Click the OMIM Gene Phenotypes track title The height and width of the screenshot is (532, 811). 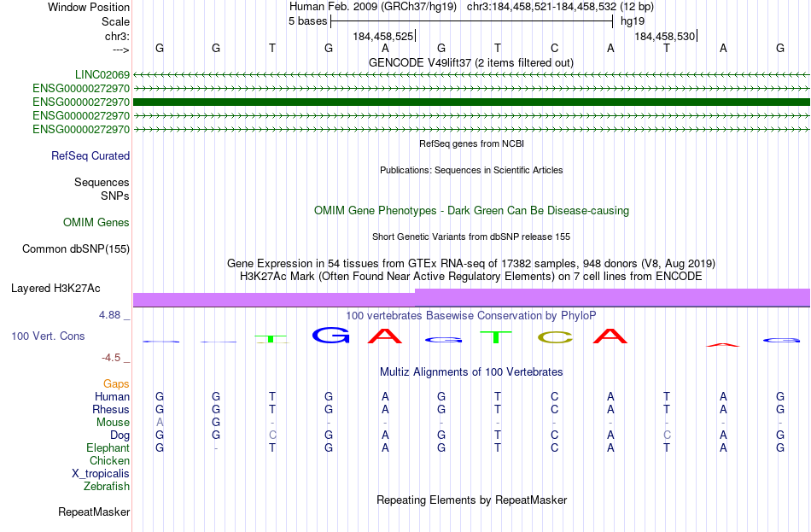pyautogui.click(x=472, y=211)
